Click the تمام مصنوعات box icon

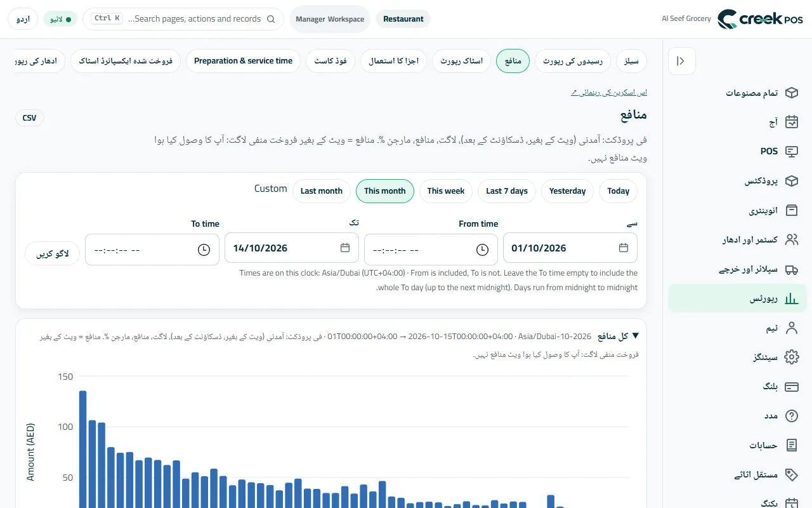tap(791, 93)
